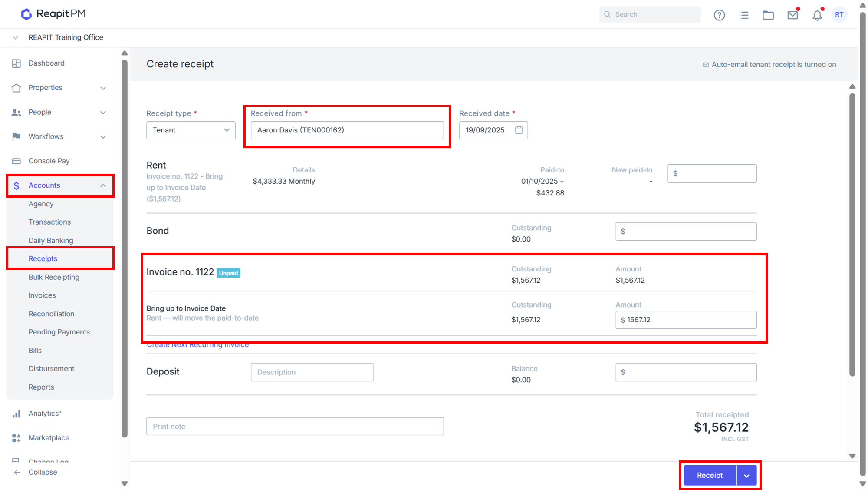Open the Received date calendar icon
The height and width of the screenshot is (490, 868).
coord(519,130)
